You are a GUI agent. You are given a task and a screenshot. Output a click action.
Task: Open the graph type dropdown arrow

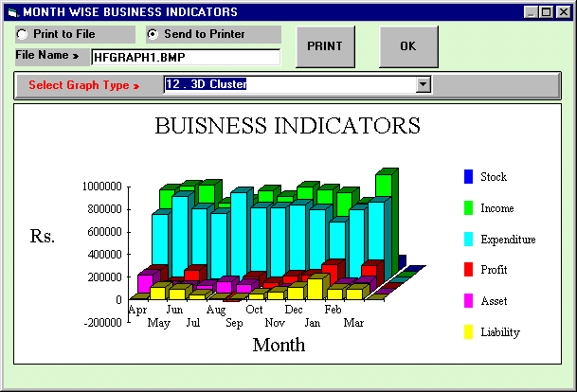(424, 84)
